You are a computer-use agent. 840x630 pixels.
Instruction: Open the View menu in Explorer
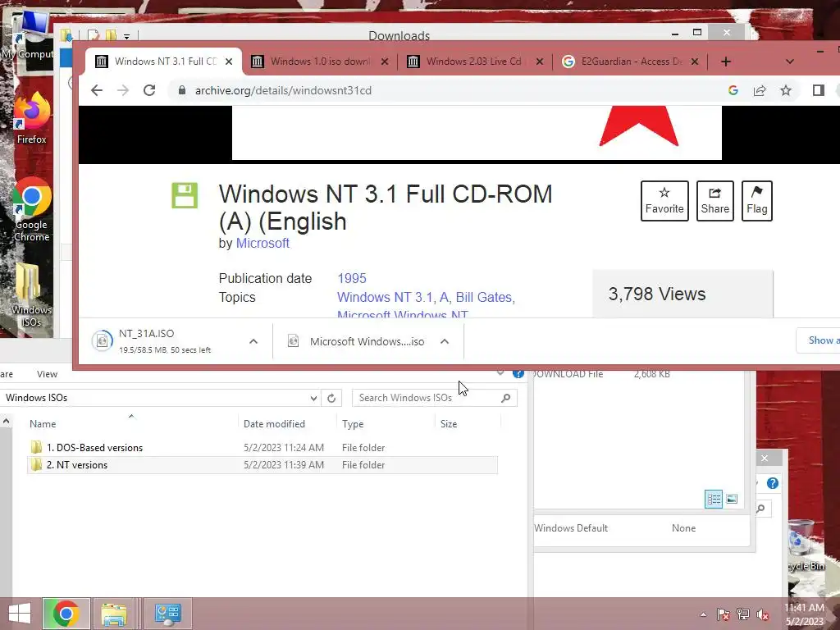click(x=47, y=374)
